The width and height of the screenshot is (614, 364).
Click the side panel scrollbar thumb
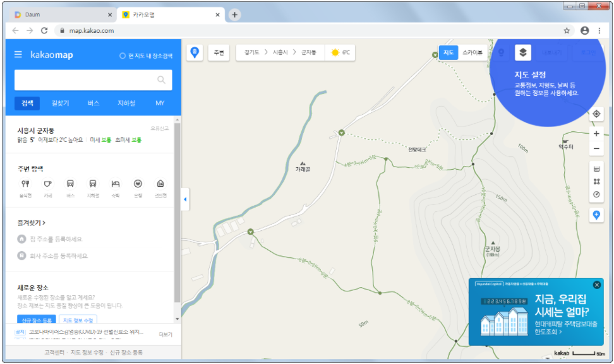click(178, 213)
